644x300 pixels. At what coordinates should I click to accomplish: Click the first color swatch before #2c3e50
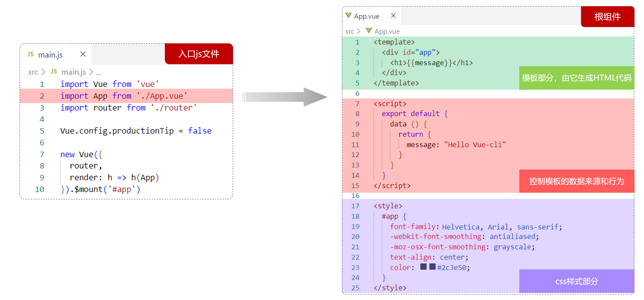[423, 267]
